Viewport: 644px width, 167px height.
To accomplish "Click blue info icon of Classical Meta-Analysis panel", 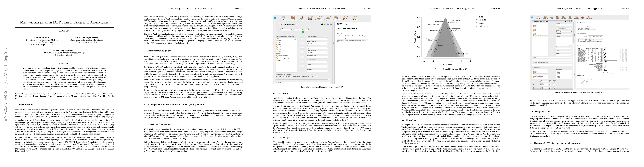I will pos(569,21).
